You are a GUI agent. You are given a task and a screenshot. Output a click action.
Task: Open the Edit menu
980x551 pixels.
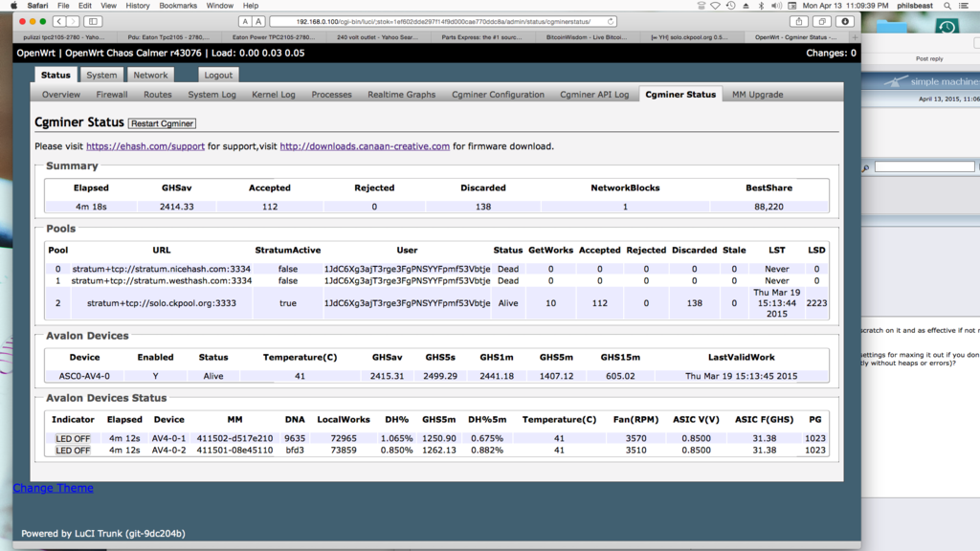(x=84, y=6)
